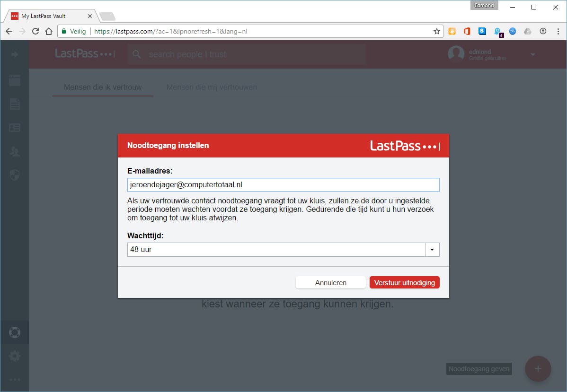Click the round plus add button
Screen dimensions: 567x392
point(538,369)
